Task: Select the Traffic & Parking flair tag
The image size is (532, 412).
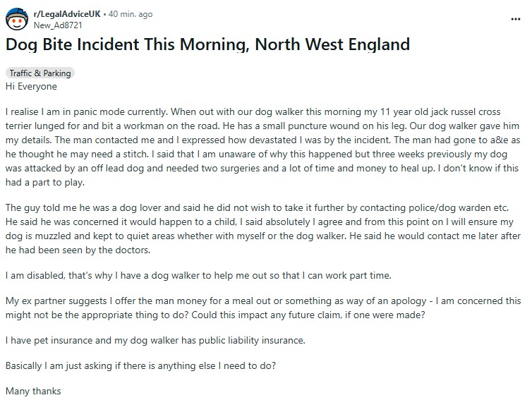Action: [40, 73]
